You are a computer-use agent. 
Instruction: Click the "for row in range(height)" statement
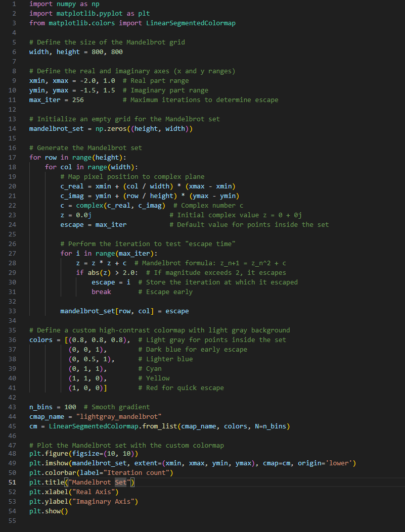coord(78,157)
